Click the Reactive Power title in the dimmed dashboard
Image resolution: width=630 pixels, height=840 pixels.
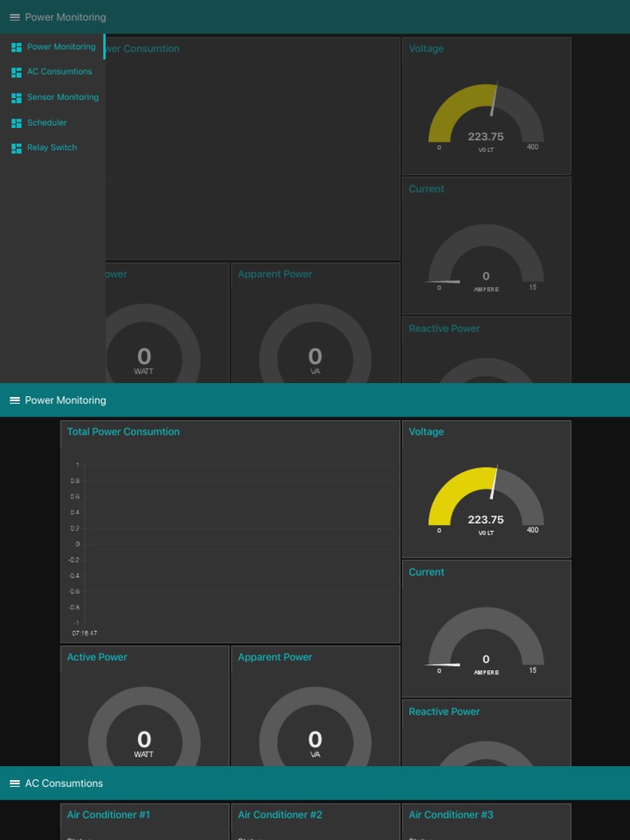[x=444, y=328]
